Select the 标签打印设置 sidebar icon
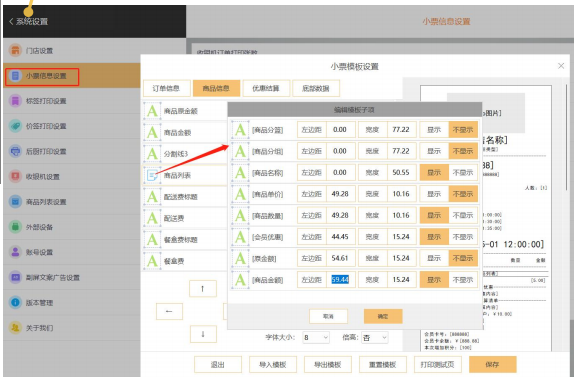The image size is (575, 378). coord(15,100)
